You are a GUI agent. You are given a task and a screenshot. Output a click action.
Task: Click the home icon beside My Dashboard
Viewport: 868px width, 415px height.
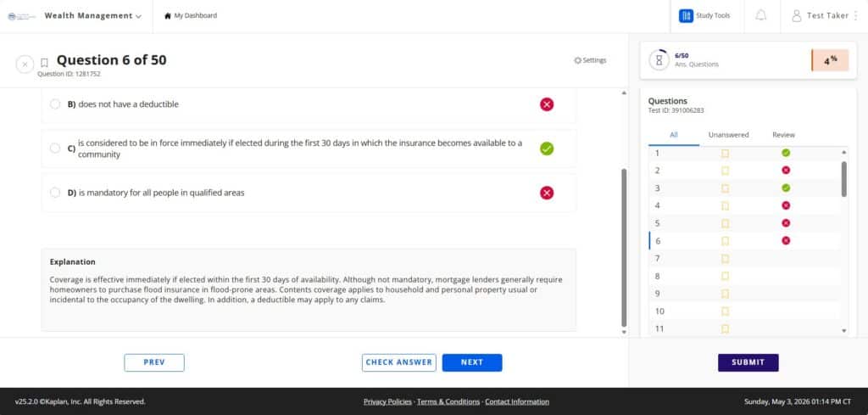168,15
